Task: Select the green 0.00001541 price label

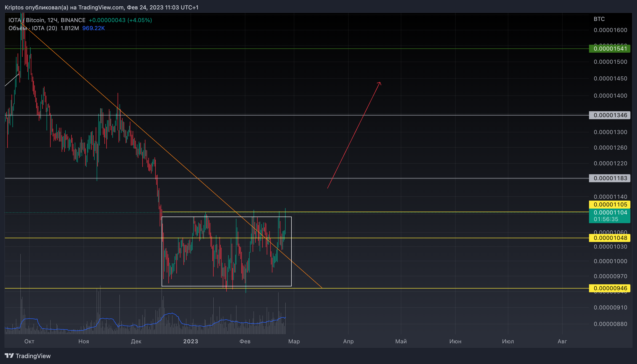Action: tap(609, 48)
